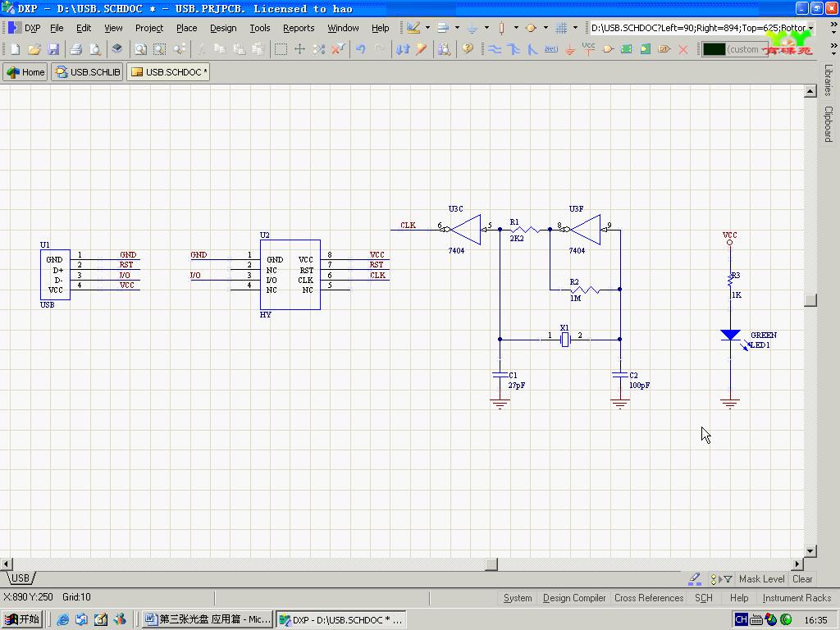
Task: Open the System panel button
Action: [518, 598]
